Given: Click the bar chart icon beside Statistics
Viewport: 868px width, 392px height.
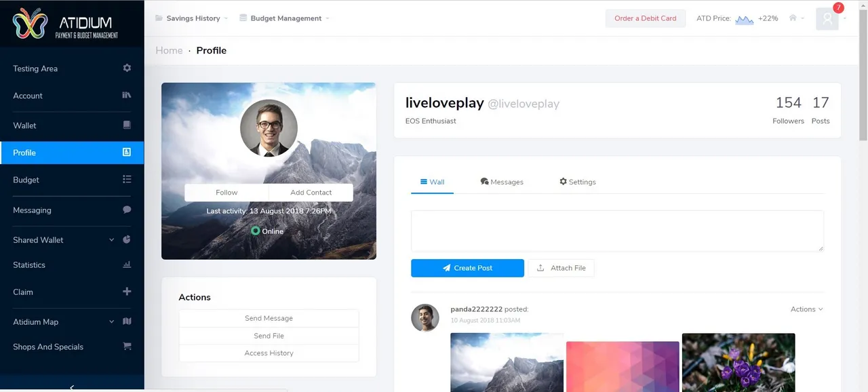Looking at the screenshot, I should (127, 264).
